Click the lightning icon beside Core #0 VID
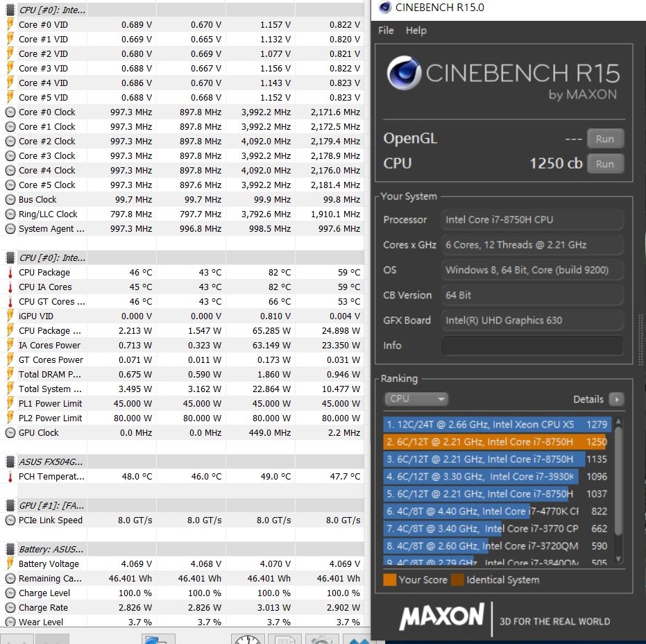 10,24
